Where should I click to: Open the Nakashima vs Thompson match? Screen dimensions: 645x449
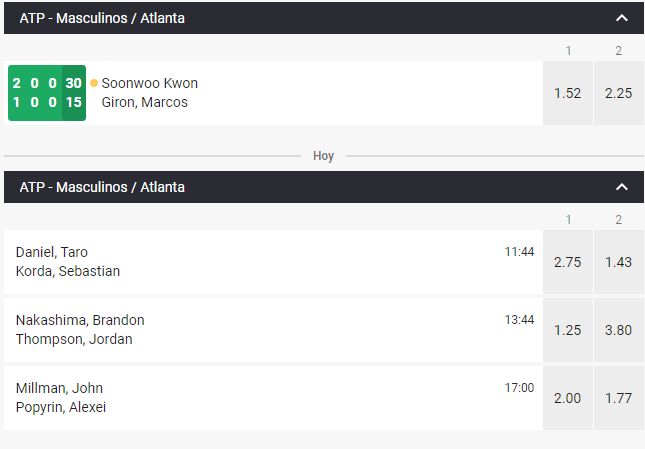tap(80, 330)
